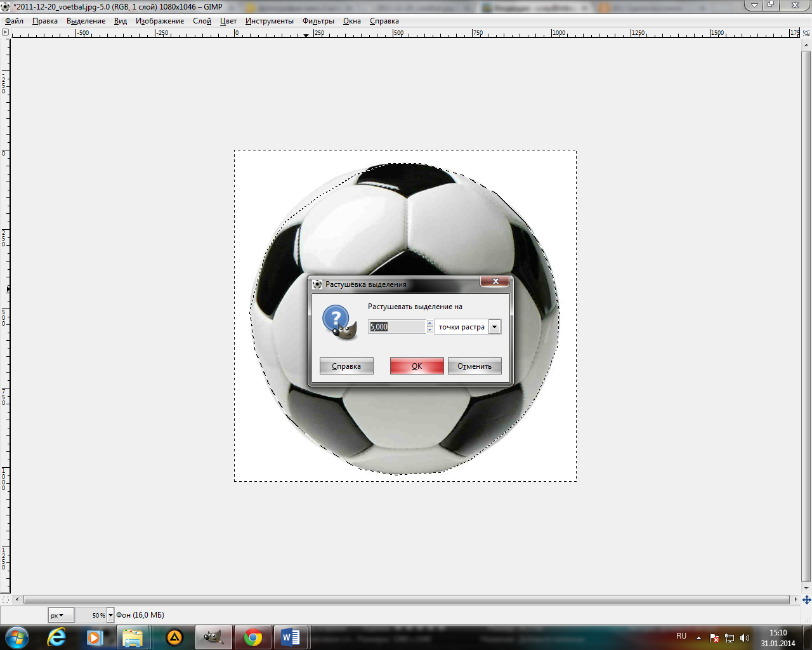Click the horizontal scrollbar under the canvas
The height and width of the screenshot is (650, 812).
click(406, 599)
